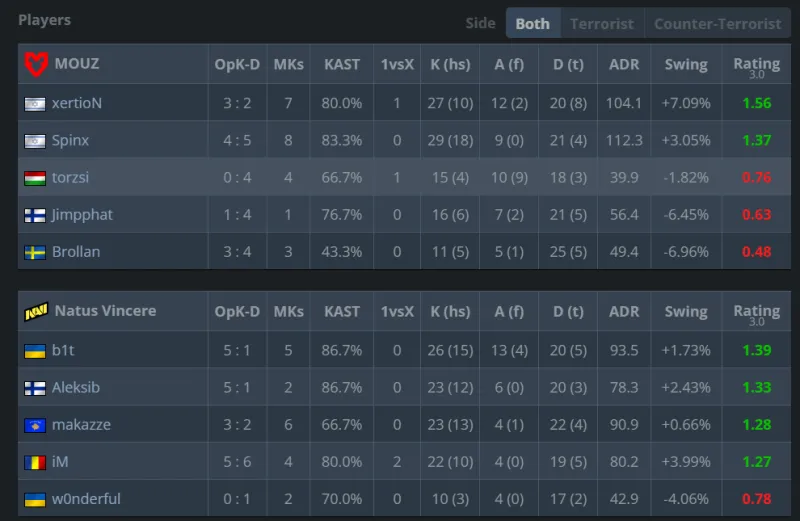The height and width of the screenshot is (521, 800).
Task: Click the Romanian flag next to iM
Action: click(35, 462)
